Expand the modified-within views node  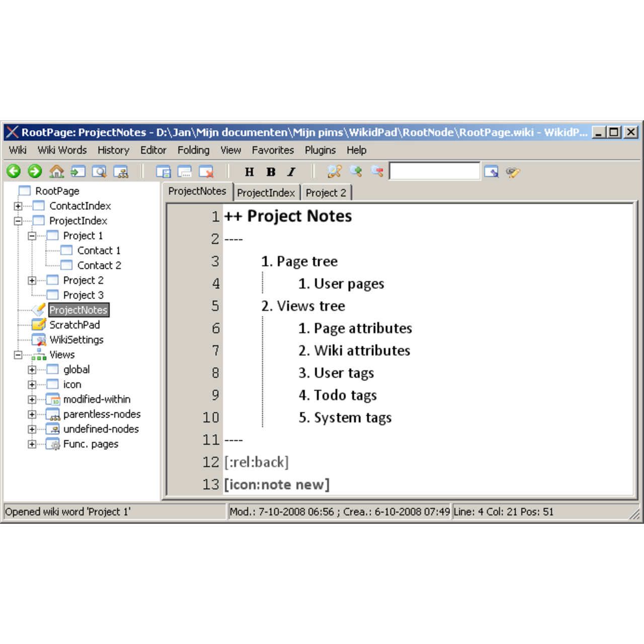click(x=31, y=399)
